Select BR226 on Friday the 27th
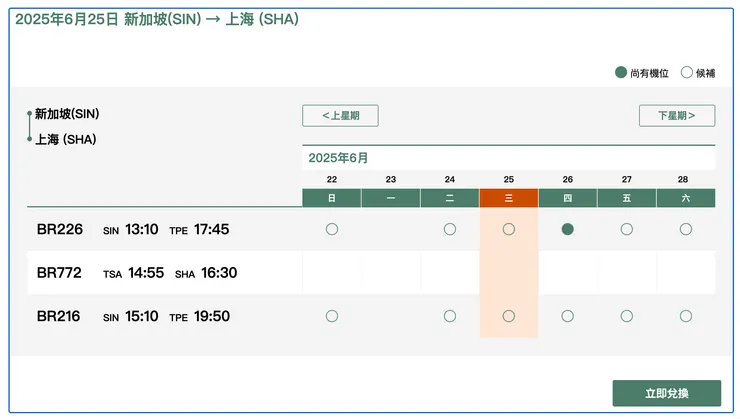Viewport: 740px width, 419px height. coord(627,229)
